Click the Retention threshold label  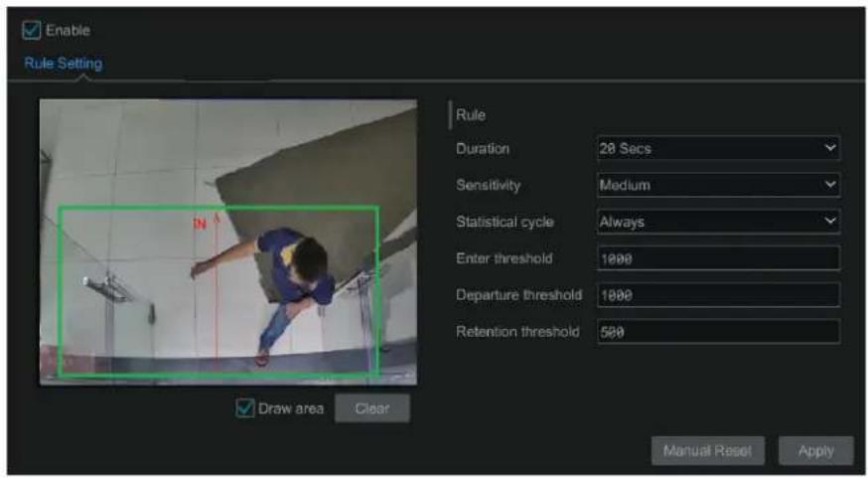[517, 331]
